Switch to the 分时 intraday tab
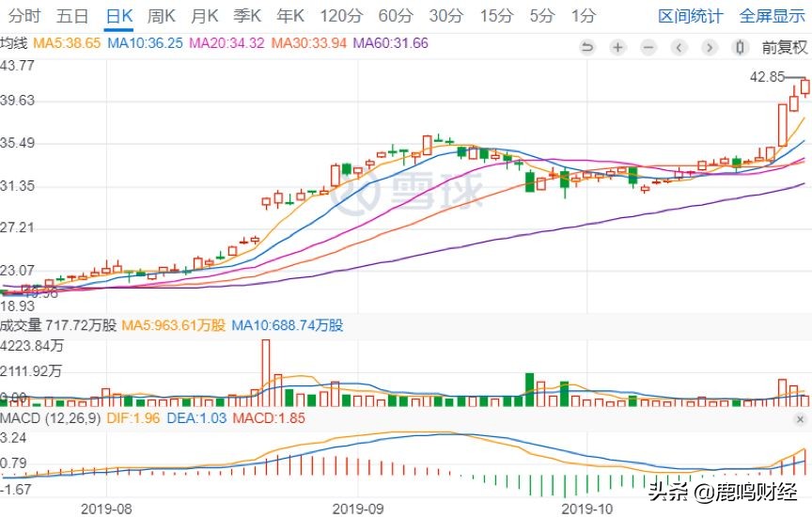This screenshot has width=812, height=517. click(x=24, y=16)
